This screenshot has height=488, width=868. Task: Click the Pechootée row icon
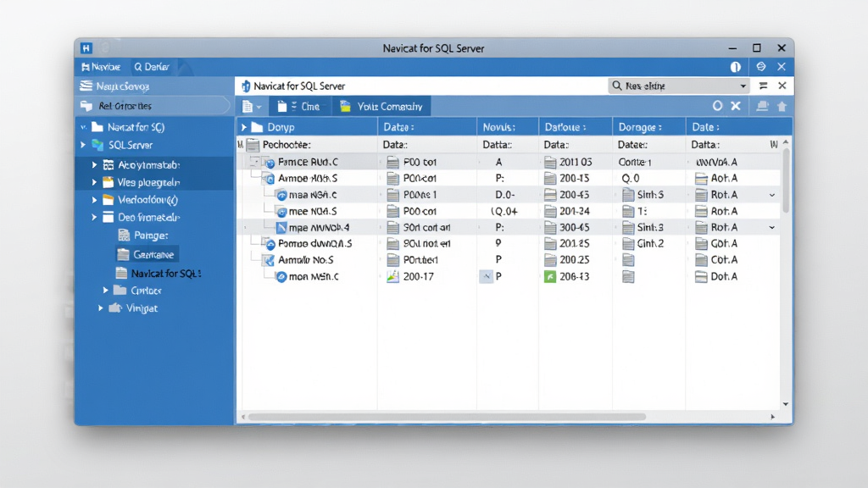(x=253, y=145)
